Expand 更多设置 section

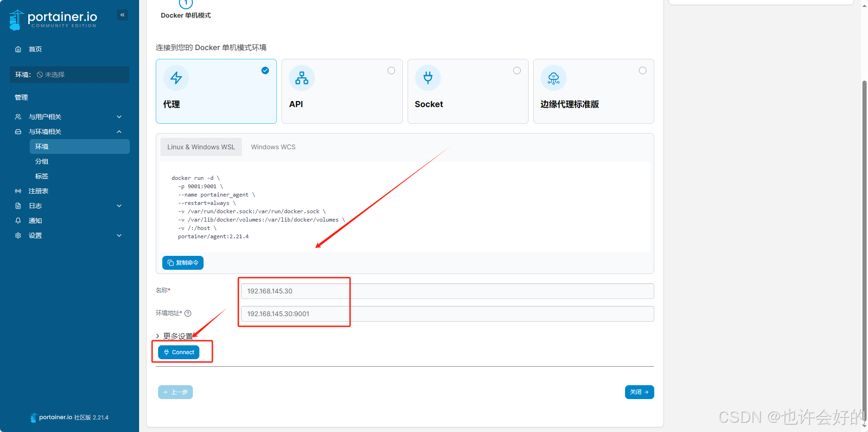(174, 336)
